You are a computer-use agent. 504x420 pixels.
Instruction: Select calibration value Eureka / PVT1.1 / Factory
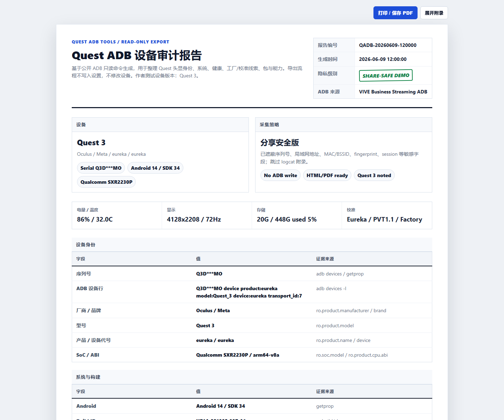coord(385,219)
